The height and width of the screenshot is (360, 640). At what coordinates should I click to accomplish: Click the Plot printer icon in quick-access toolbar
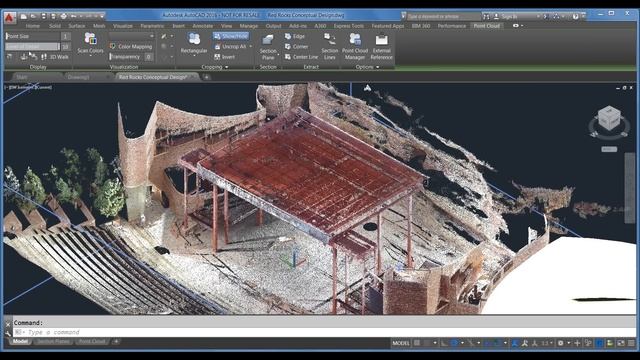coord(63,16)
